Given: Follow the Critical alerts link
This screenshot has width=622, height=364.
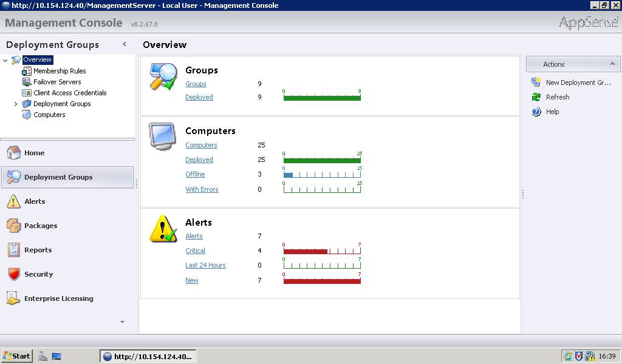Looking at the screenshot, I should point(195,251).
